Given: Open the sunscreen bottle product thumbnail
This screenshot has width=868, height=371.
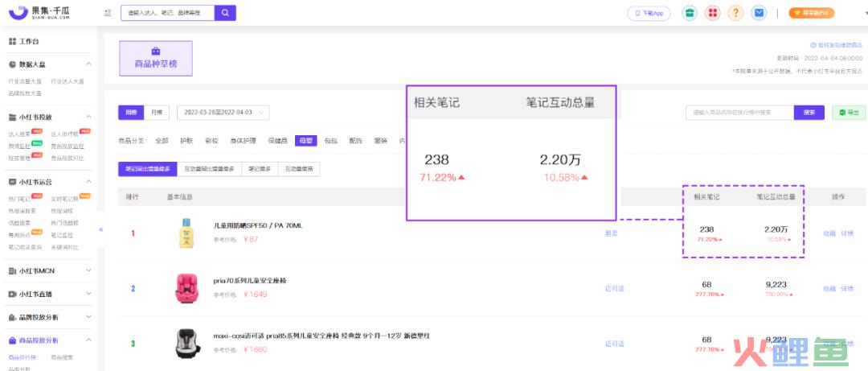Looking at the screenshot, I should (x=187, y=233).
